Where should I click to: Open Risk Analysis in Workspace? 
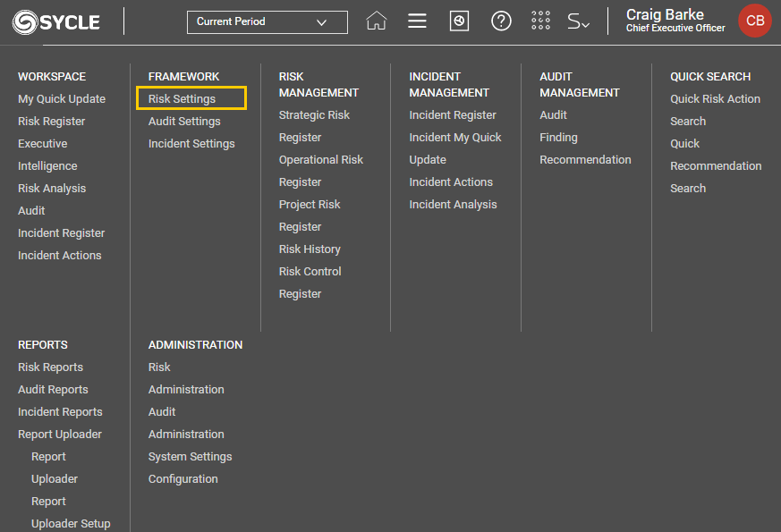coord(52,188)
